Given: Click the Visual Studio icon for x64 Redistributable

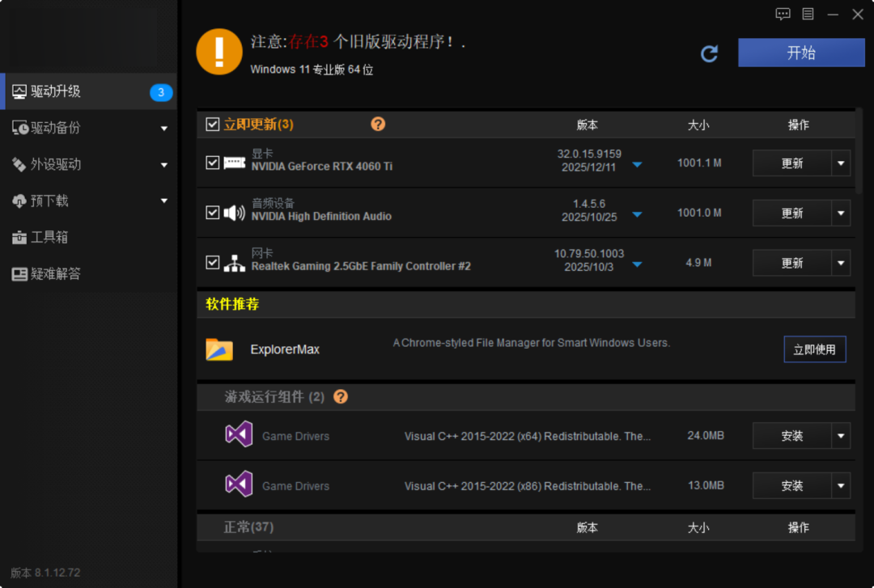Looking at the screenshot, I should pos(239,434).
